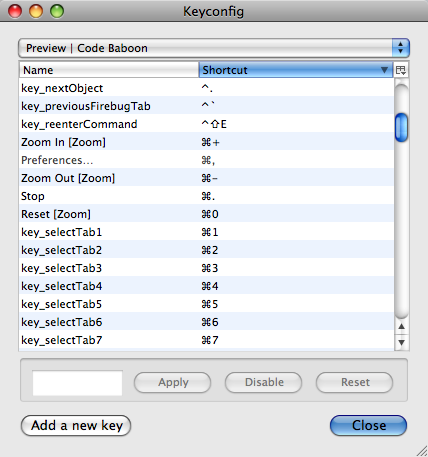The height and width of the screenshot is (457, 428).
Task: Click the window resize grip in the corner
Action: point(422,451)
